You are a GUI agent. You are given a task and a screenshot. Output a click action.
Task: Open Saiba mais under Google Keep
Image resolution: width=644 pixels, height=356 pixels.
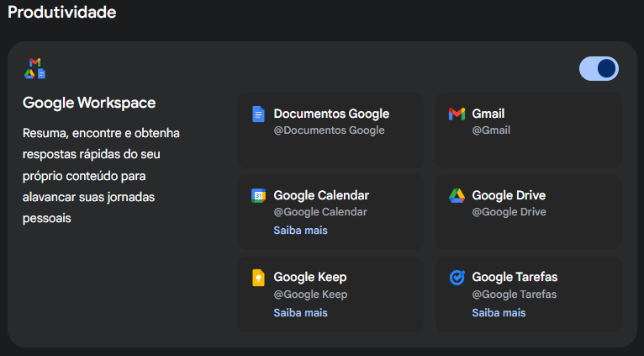(300, 313)
